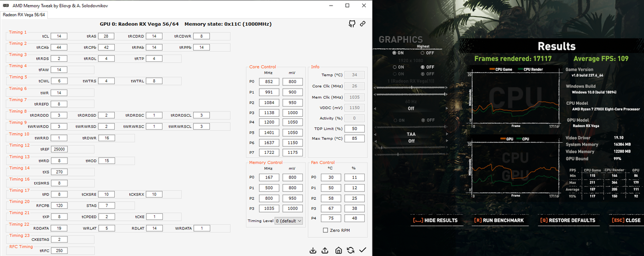Maximize the AMD Memory Tweak window

pos(347,5)
